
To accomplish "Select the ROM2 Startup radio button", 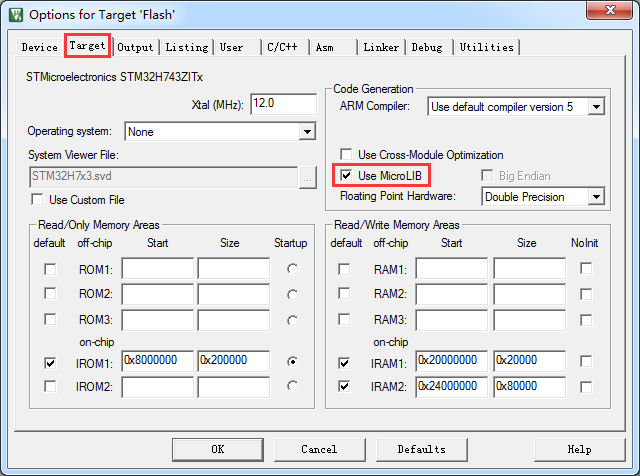I will pos(292,294).
